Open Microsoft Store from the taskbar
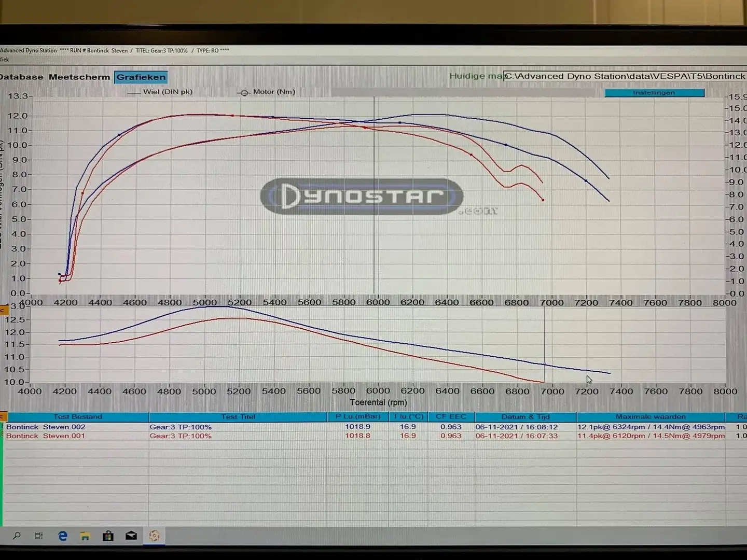 point(108,536)
